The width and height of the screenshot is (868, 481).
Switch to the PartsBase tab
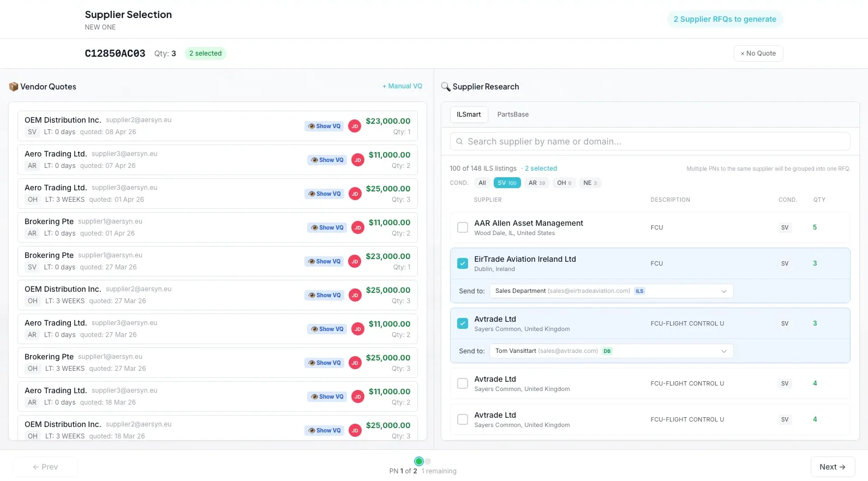[513, 115]
